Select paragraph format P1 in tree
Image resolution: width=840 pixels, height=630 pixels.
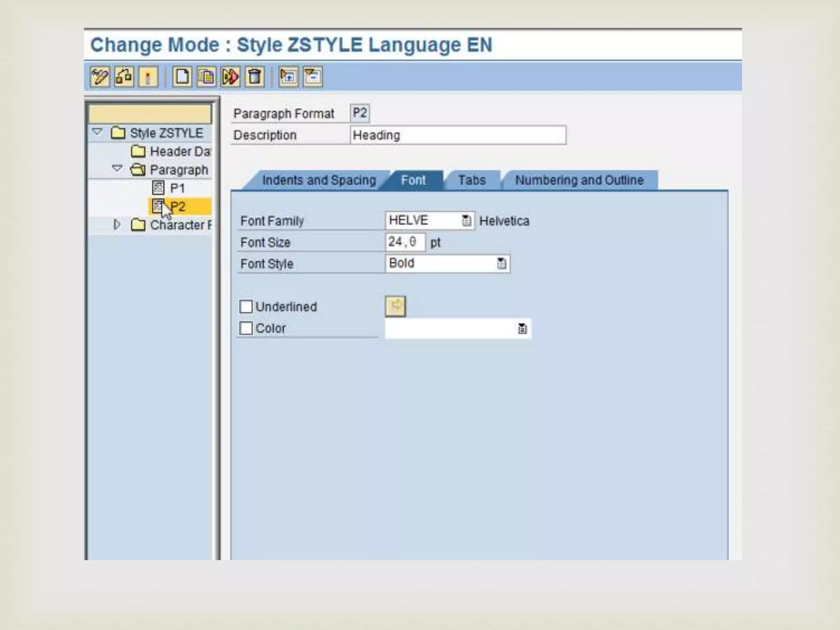point(177,188)
